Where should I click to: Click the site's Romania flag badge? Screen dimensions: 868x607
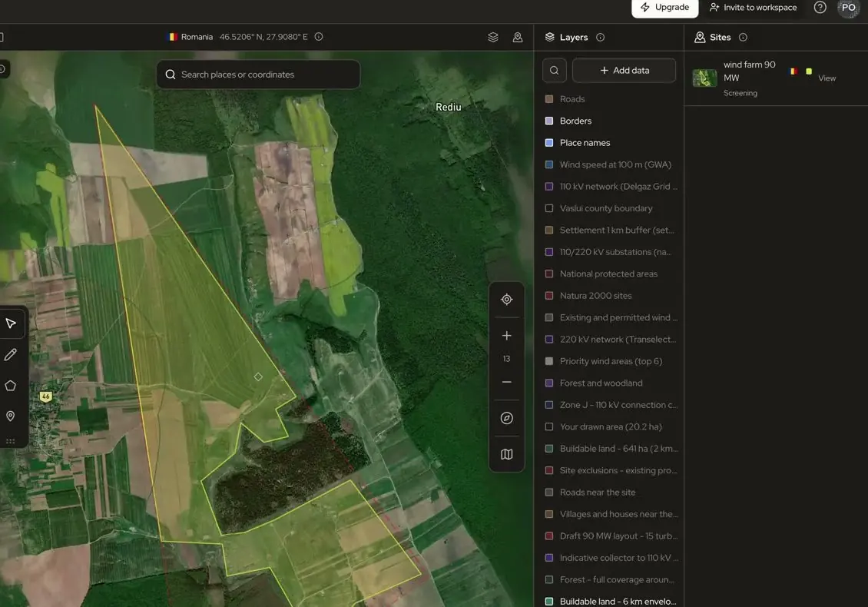click(793, 71)
